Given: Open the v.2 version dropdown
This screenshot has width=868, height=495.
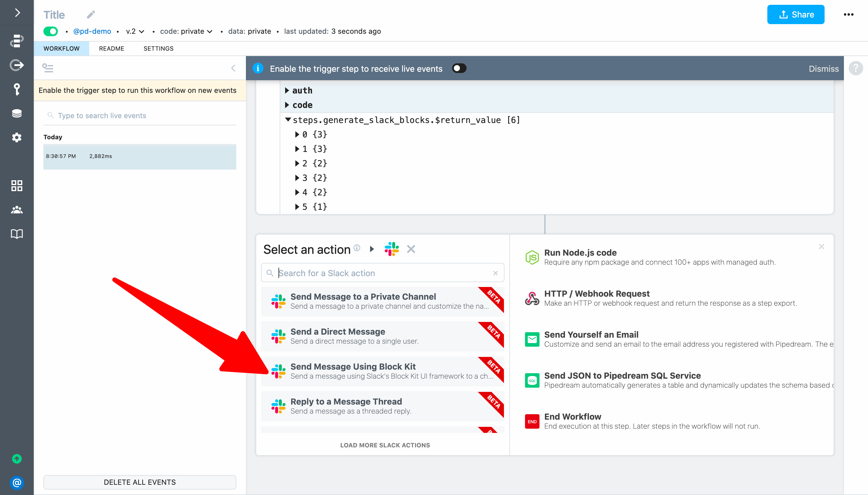Looking at the screenshot, I should [x=135, y=31].
